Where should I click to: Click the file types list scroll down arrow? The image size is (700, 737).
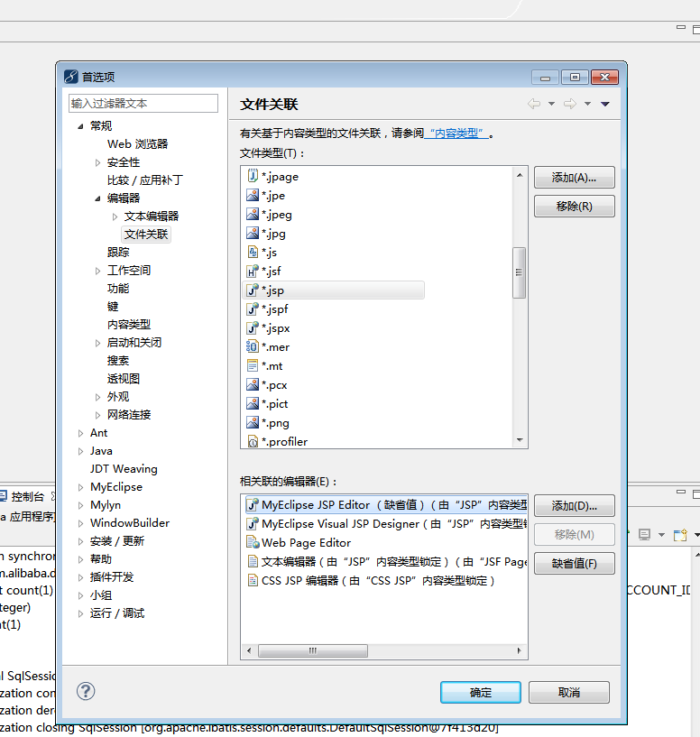(x=520, y=440)
